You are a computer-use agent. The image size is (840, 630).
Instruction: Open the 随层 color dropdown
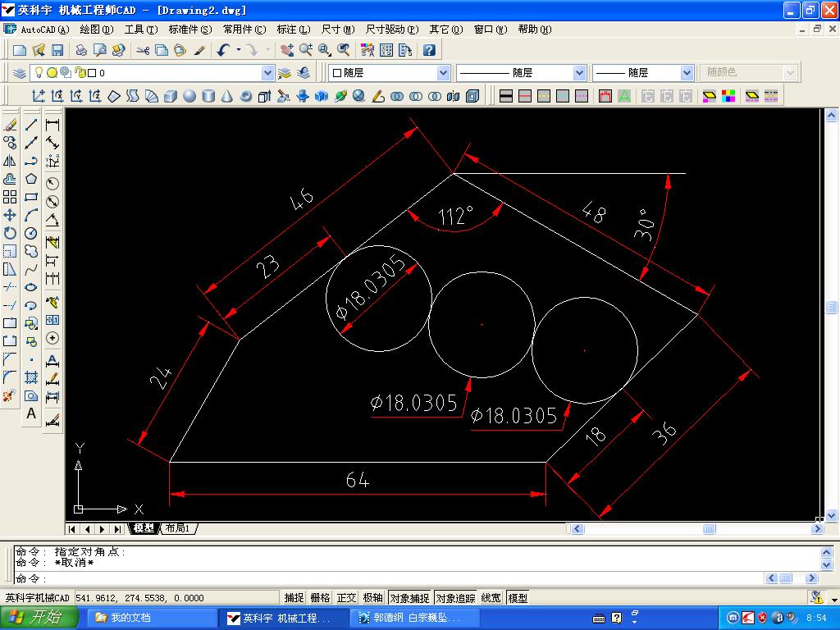point(443,72)
